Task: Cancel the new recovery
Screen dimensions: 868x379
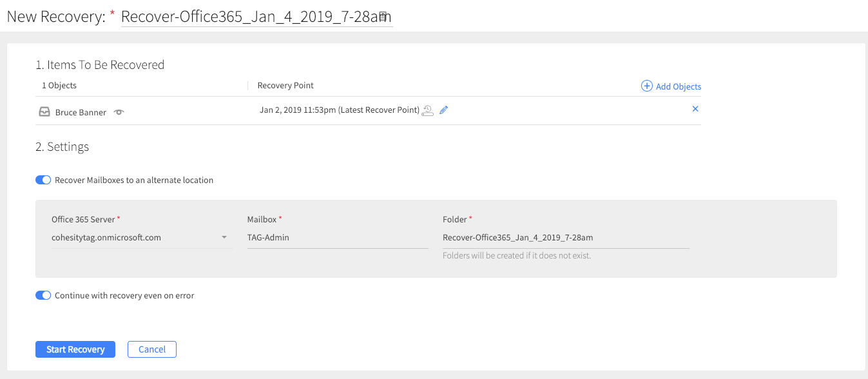Action: click(152, 349)
